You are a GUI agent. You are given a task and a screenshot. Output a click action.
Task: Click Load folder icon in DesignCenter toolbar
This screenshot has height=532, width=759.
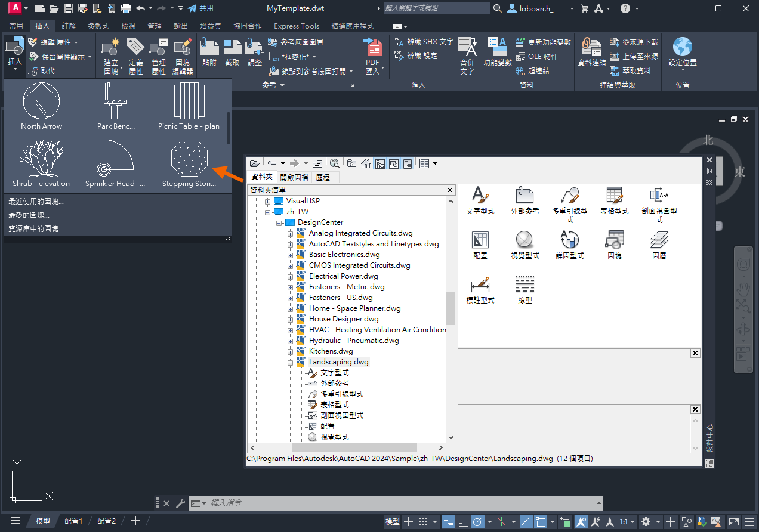[255, 163]
